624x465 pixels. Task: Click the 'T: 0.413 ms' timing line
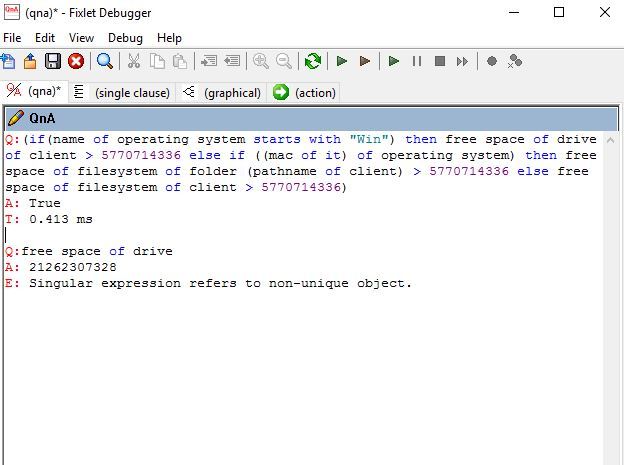pos(49,219)
